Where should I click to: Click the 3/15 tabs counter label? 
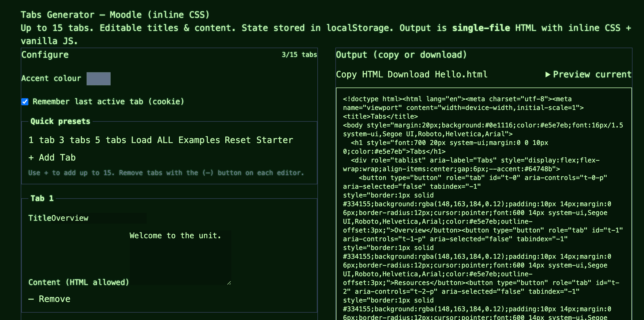pyautogui.click(x=299, y=55)
